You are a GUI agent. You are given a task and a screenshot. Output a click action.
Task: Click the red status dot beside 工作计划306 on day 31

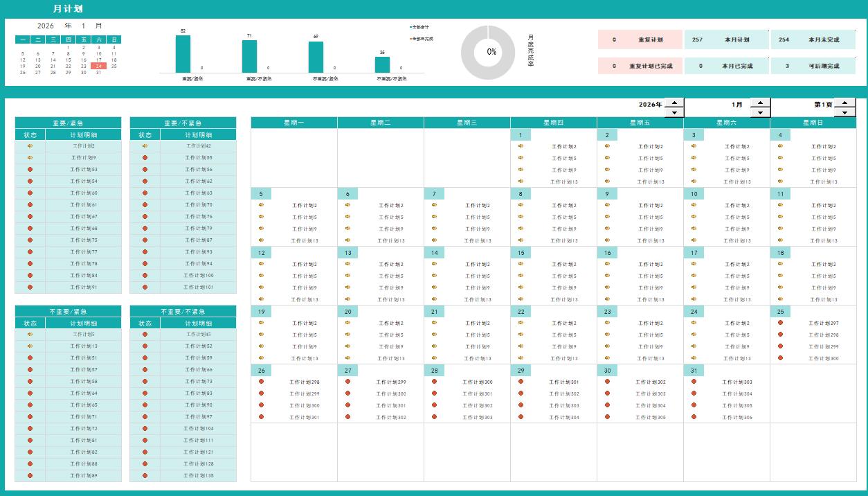[x=694, y=417]
